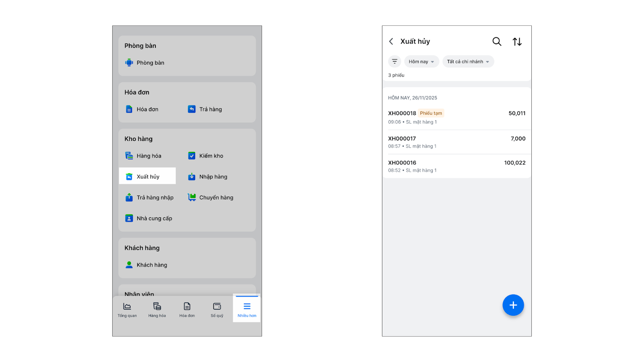This screenshot has width=644, height=362.
Task: Switch to Tổng quan tab
Action: (x=127, y=310)
